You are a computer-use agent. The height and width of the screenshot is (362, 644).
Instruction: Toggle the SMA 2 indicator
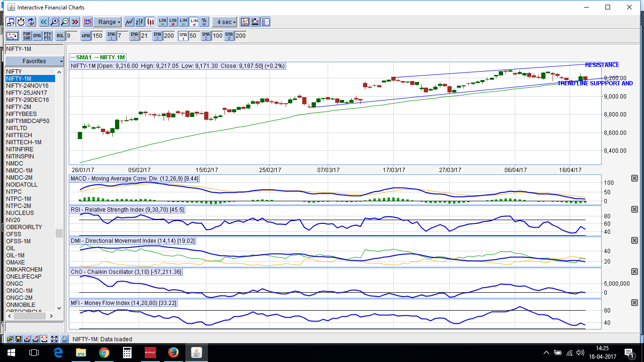206,35
